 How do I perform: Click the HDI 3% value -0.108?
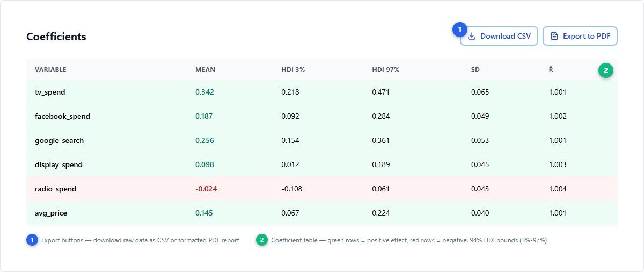(x=291, y=189)
